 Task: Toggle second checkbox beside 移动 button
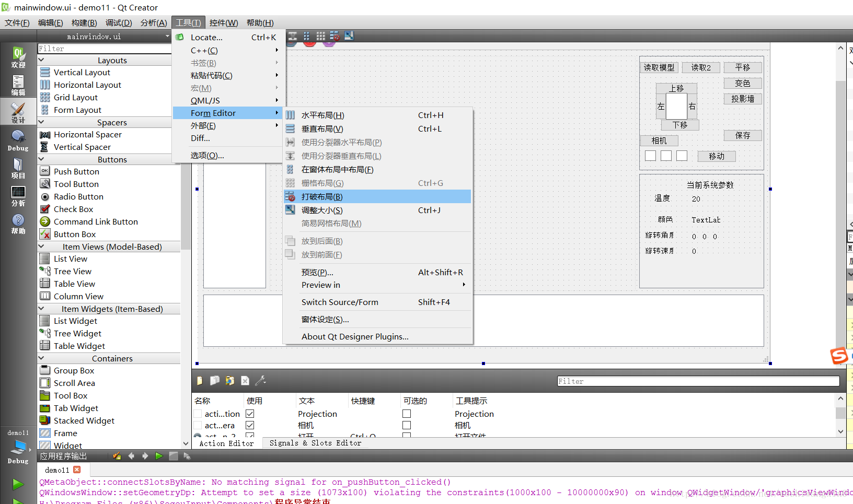666,156
